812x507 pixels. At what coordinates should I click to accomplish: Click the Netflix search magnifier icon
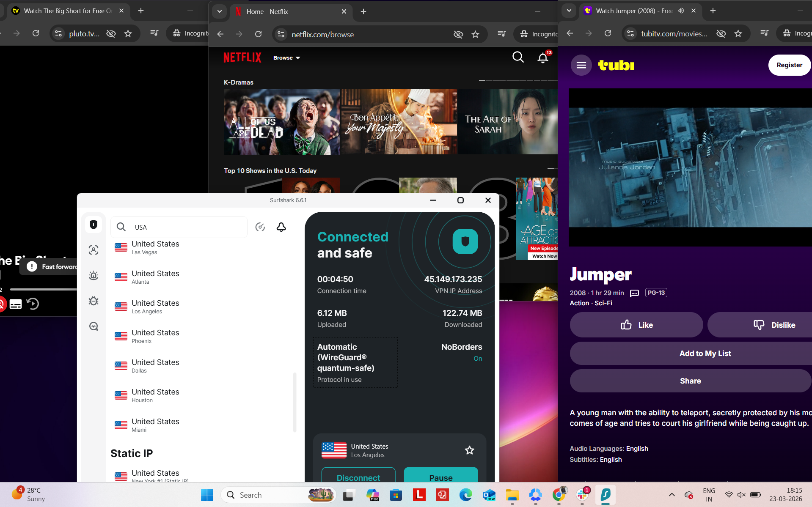click(518, 57)
